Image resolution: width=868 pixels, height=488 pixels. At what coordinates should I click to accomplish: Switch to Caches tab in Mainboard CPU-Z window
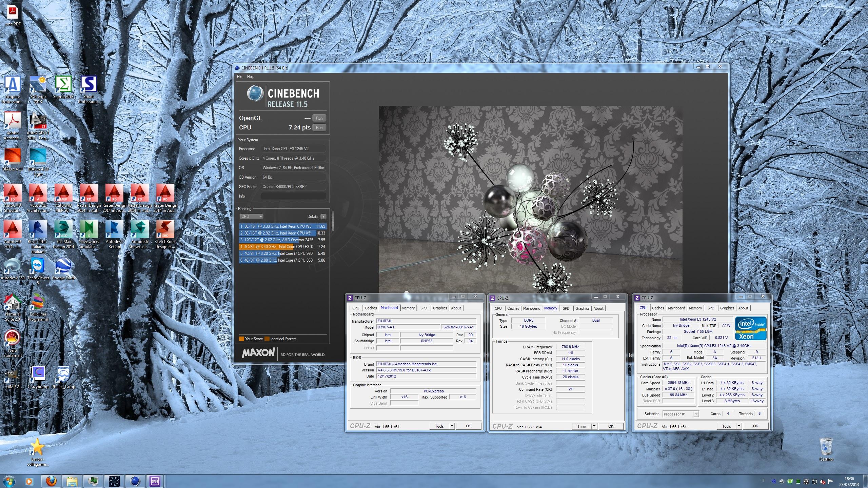(371, 308)
